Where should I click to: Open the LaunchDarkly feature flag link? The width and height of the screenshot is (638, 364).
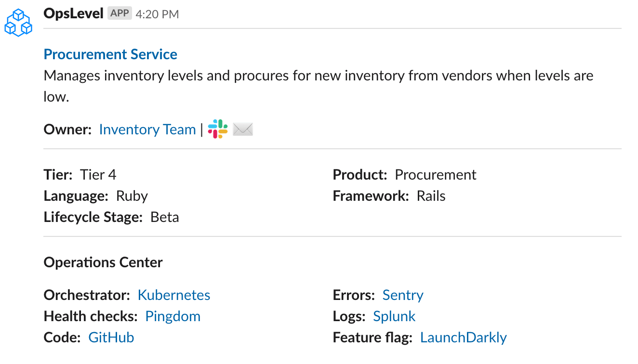(x=464, y=337)
